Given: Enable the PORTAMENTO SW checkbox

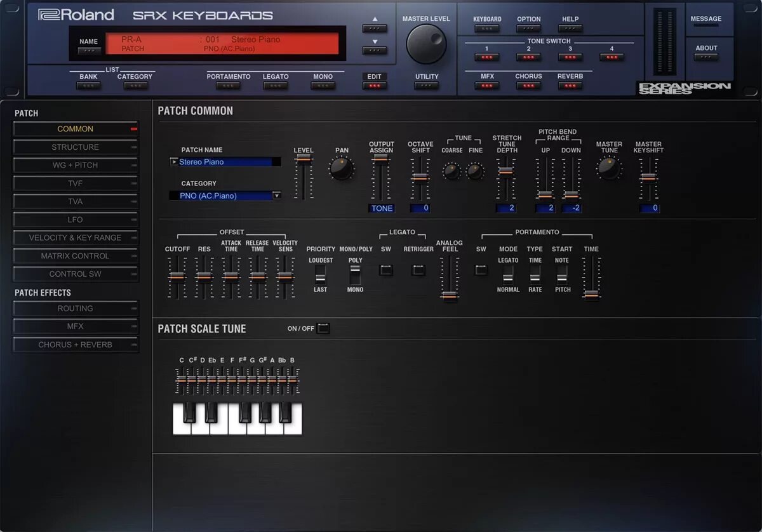Looking at the screenshot, I should coord(481,270).
